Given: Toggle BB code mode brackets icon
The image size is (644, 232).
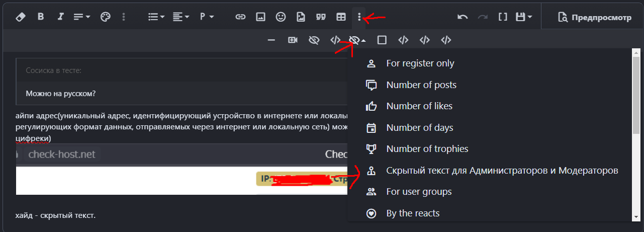Looking at the screenshot, I should click(502, 17).
